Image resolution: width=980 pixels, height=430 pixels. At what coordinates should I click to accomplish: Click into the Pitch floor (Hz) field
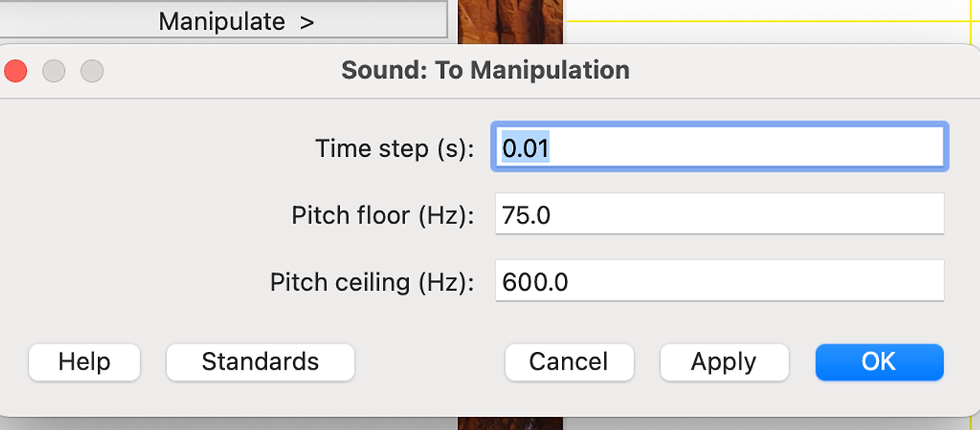coord(720,214)
